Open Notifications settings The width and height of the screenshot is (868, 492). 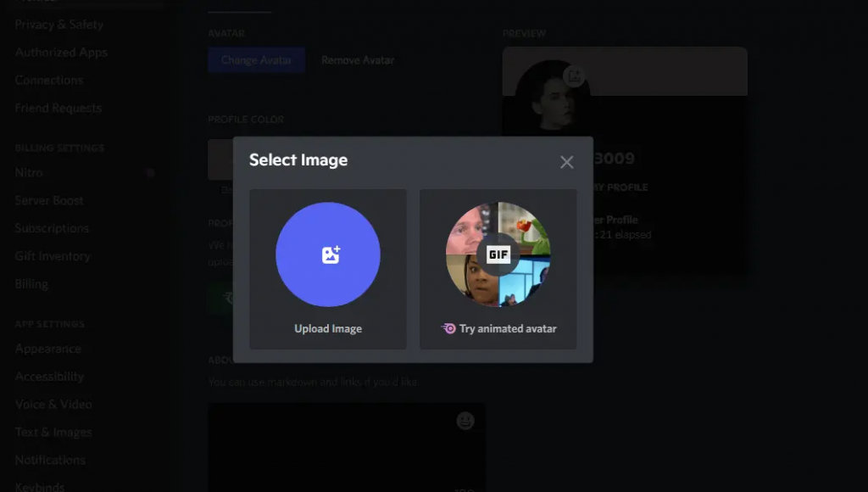point(50,460)
